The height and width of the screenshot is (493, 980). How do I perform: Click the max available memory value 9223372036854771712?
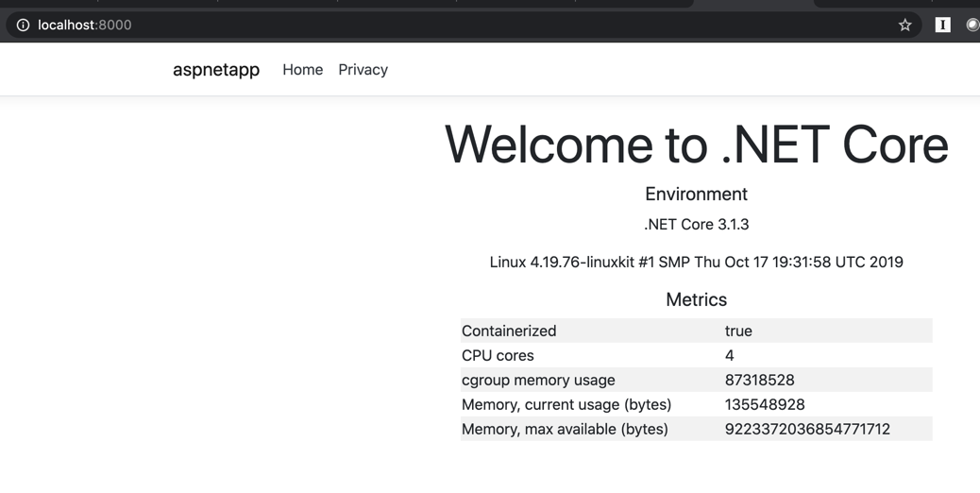click(x=807, y=430)
